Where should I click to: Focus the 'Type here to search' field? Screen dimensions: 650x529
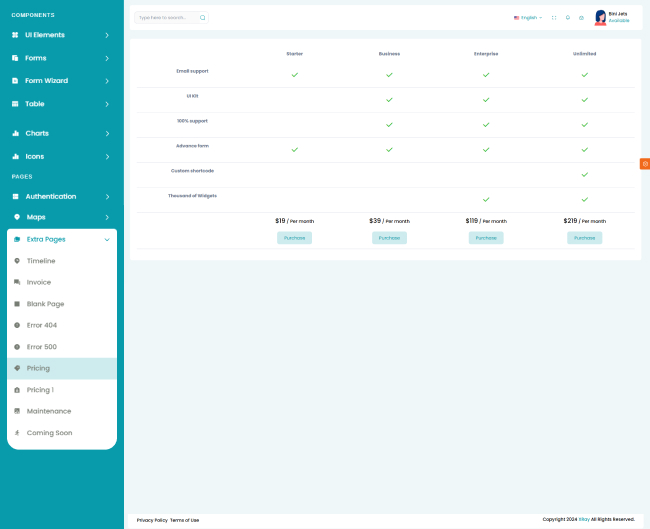[x=165, y=17]
